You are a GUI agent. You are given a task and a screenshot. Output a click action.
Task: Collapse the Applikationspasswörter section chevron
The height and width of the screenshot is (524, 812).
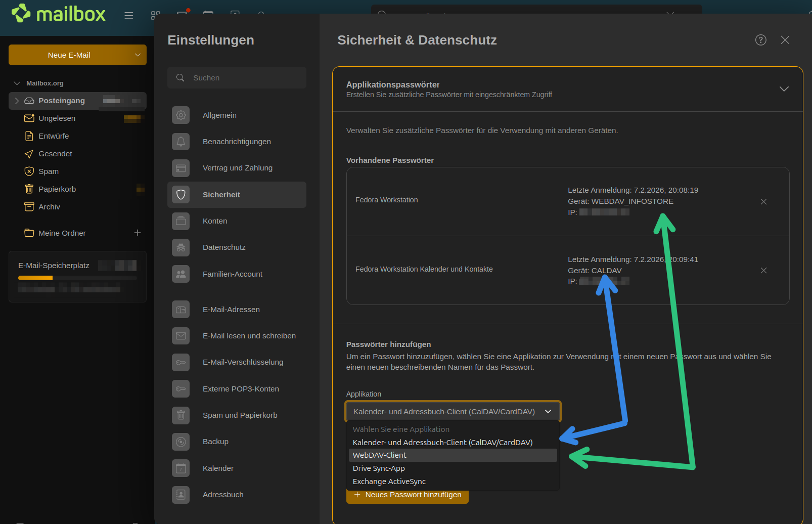pyautogui.click(x=784, y=89)
